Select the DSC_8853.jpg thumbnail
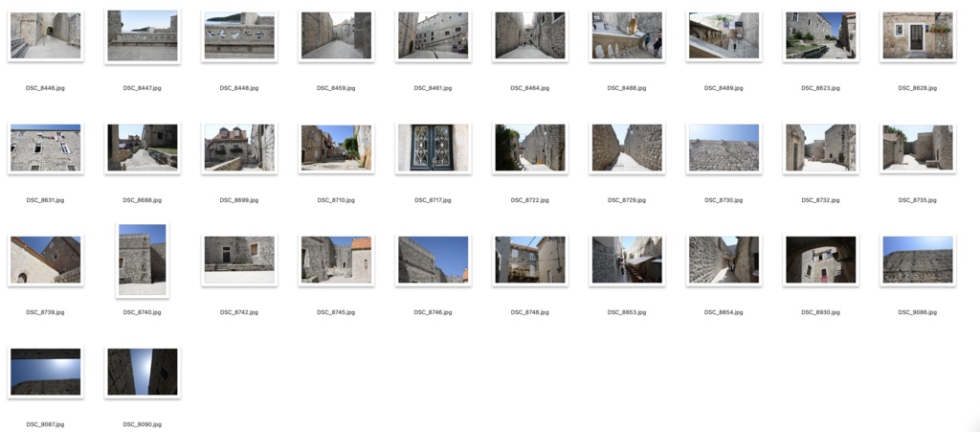The height and width of the screenshot is (432, 980). click(627, 260)
